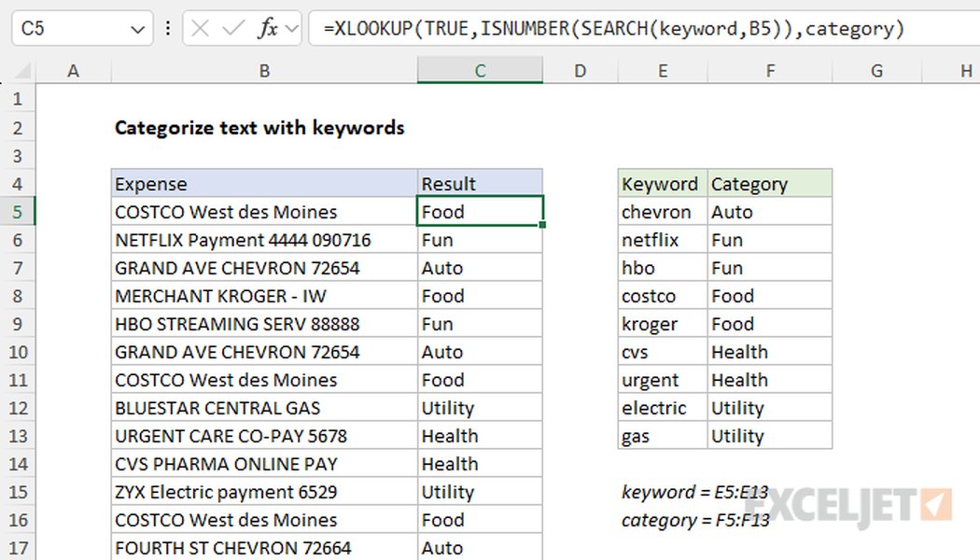Image resolution: width=980 pixels, height=560 pixels.
Task: Select category 'Auto' next to chevron
Action: pyautogui.click(x=770, y=212)
